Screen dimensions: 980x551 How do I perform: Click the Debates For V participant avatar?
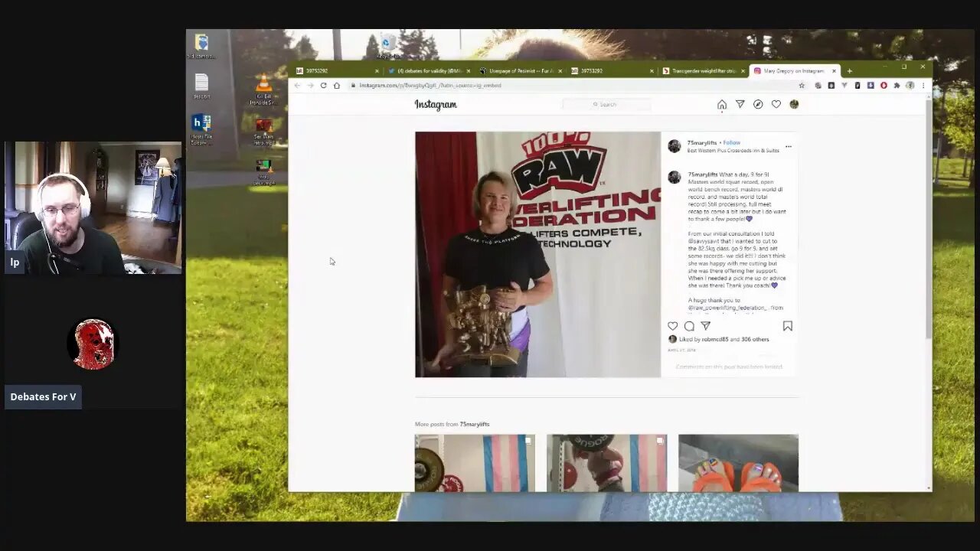[93, 344]
